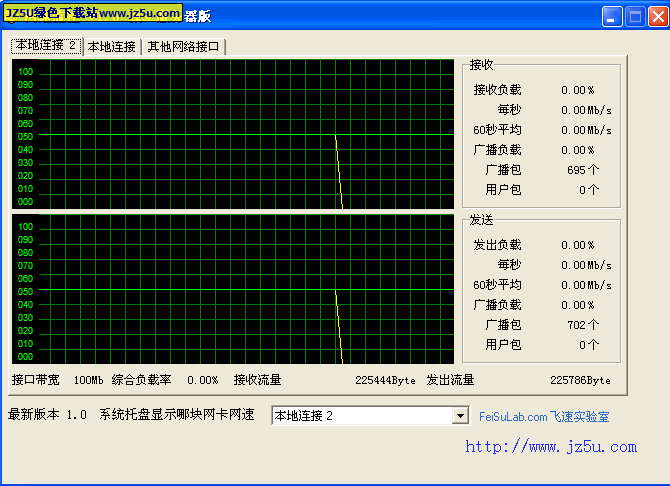This screenshot has width=670, height=486.
Task: Select the 其他网络接口 tab
Action: pos(184,46)
